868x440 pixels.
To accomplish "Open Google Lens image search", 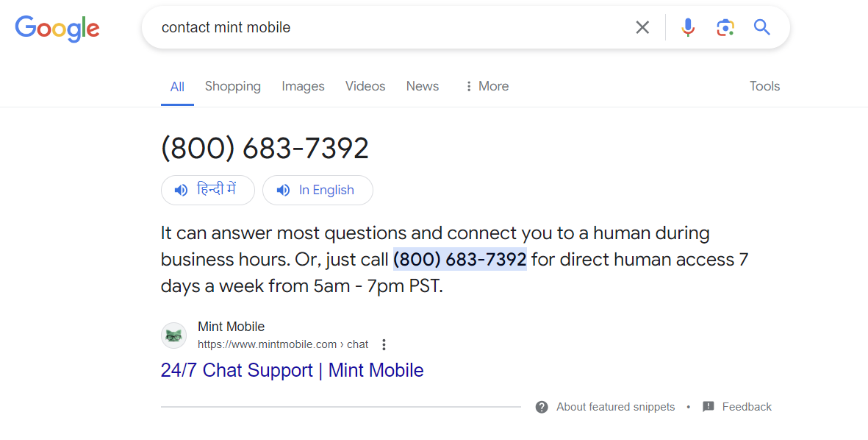I will [x=725, y=27].
